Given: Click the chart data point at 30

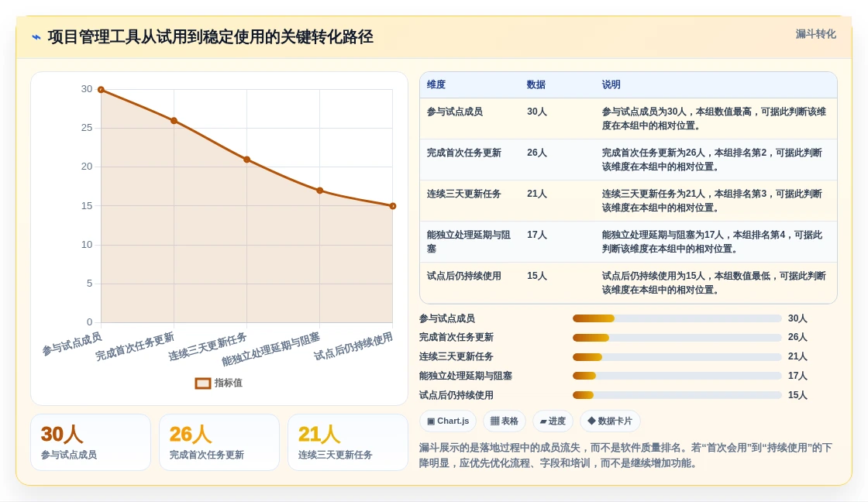Looking at the screenshot, I should [x=101, y=90].
